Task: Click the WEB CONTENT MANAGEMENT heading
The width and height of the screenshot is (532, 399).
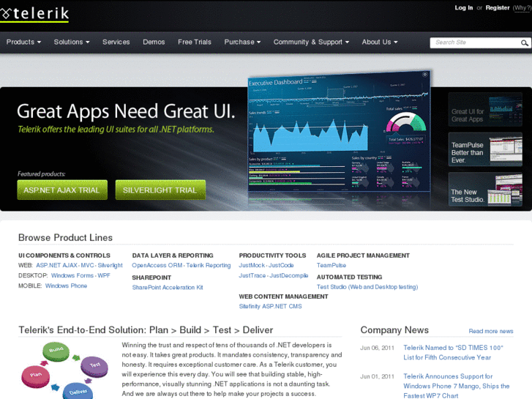Action: [x=283, y=297]
